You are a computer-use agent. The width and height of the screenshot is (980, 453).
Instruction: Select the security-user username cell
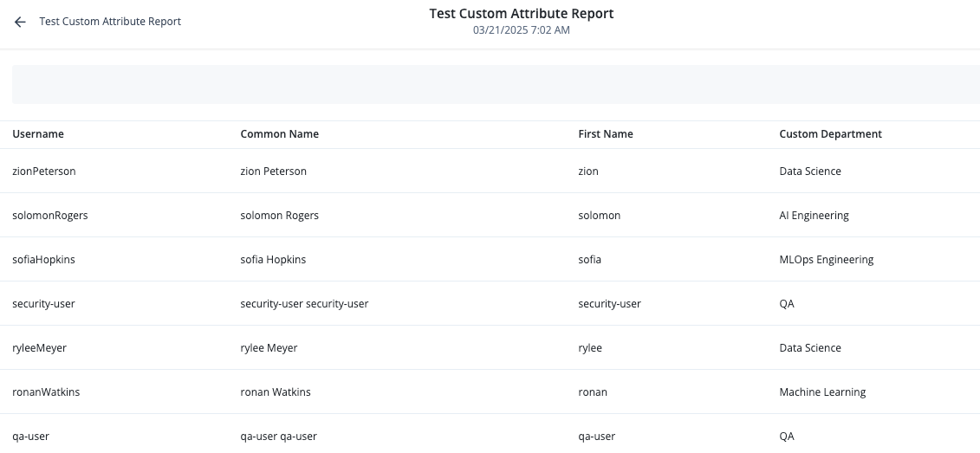click(44, 304)
